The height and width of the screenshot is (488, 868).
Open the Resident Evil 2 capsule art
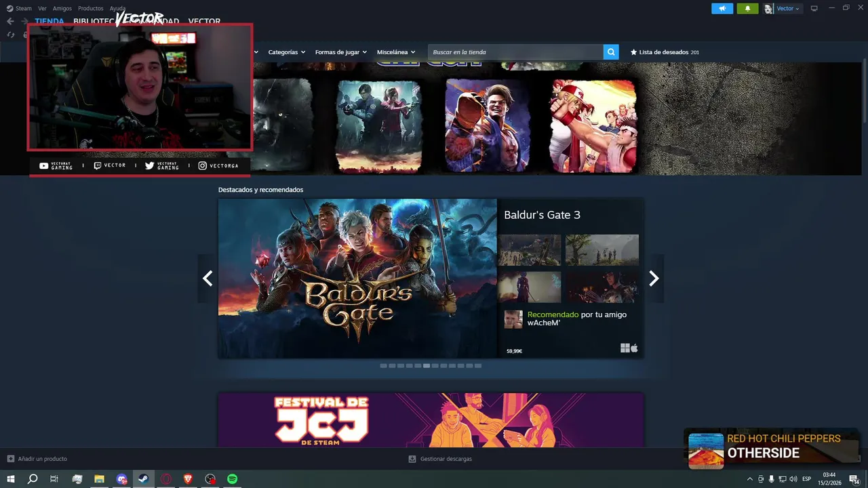click(x=379, y=125)
